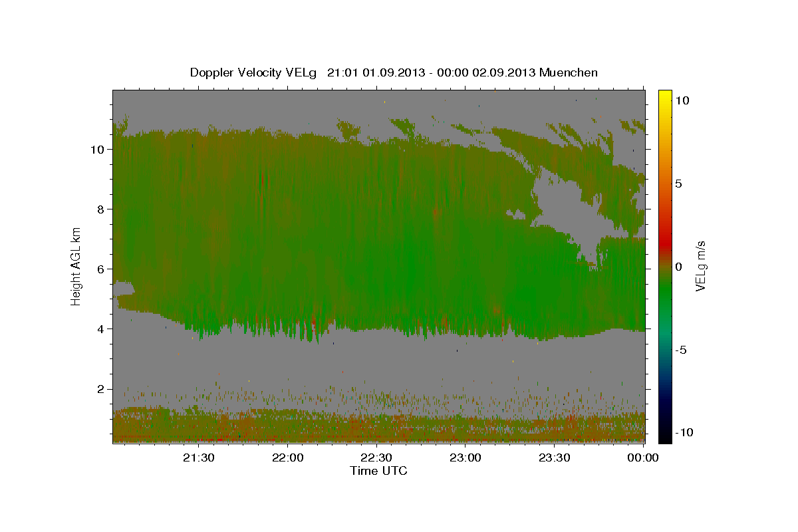Screen dimensions: 798x532
Task: Click the colorbar value 5 label
Action: click(x=679, y=184)
